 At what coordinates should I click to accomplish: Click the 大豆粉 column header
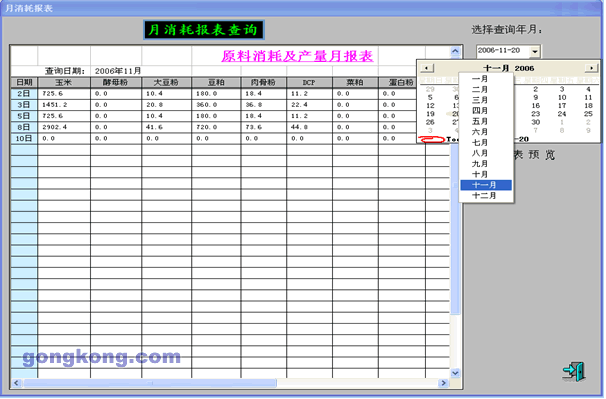[x=166, y=83]
